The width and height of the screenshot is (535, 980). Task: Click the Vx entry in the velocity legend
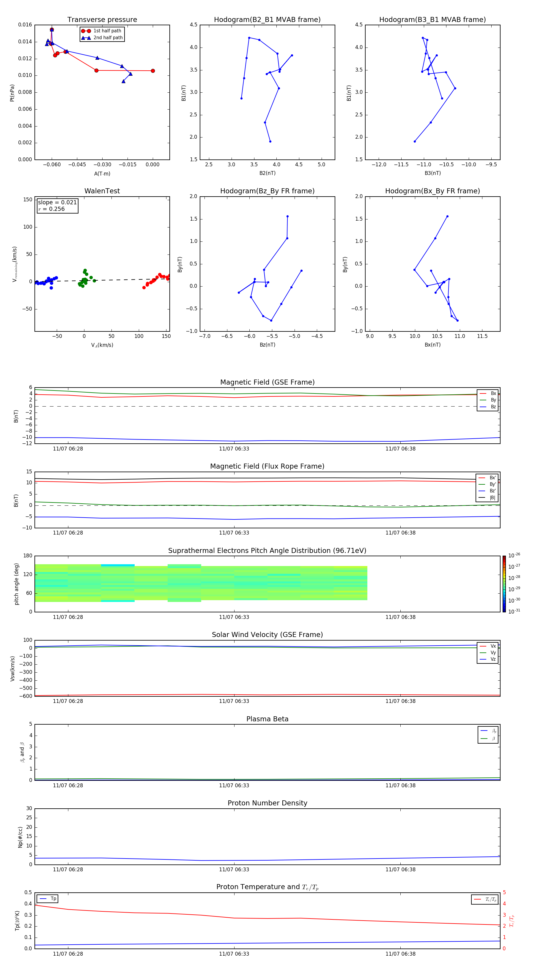tap(488, 646)
